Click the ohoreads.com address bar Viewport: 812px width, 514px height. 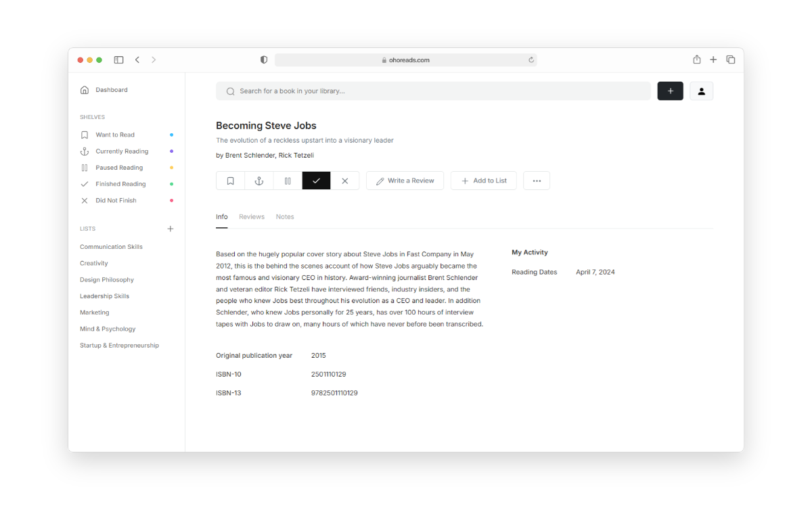pos(406,60)
